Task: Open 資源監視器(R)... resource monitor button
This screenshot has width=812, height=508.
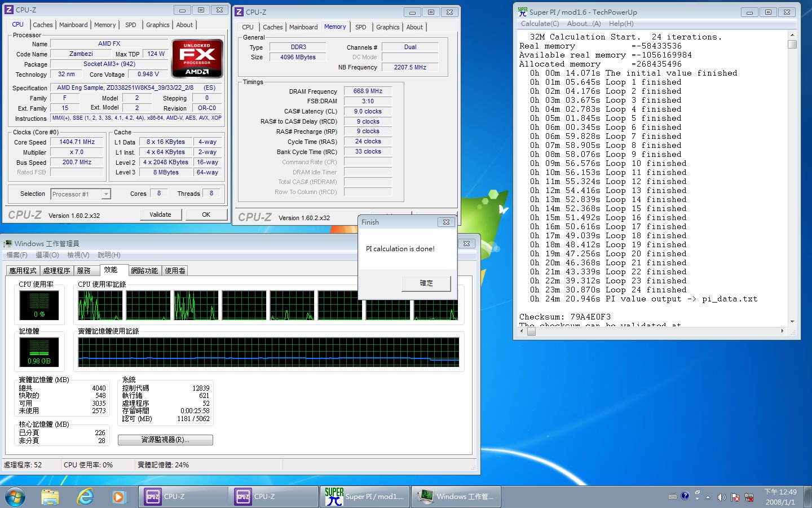Action: pos(165,440)
